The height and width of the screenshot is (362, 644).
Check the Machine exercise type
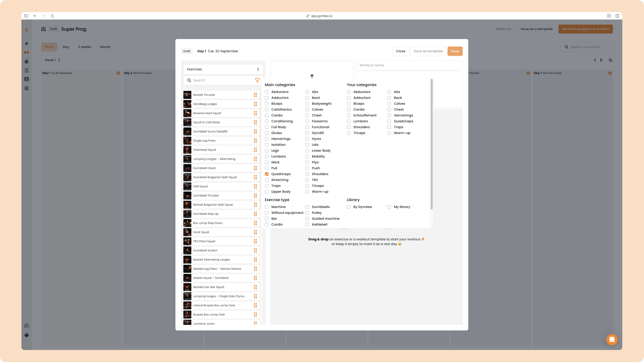(267, 207)
